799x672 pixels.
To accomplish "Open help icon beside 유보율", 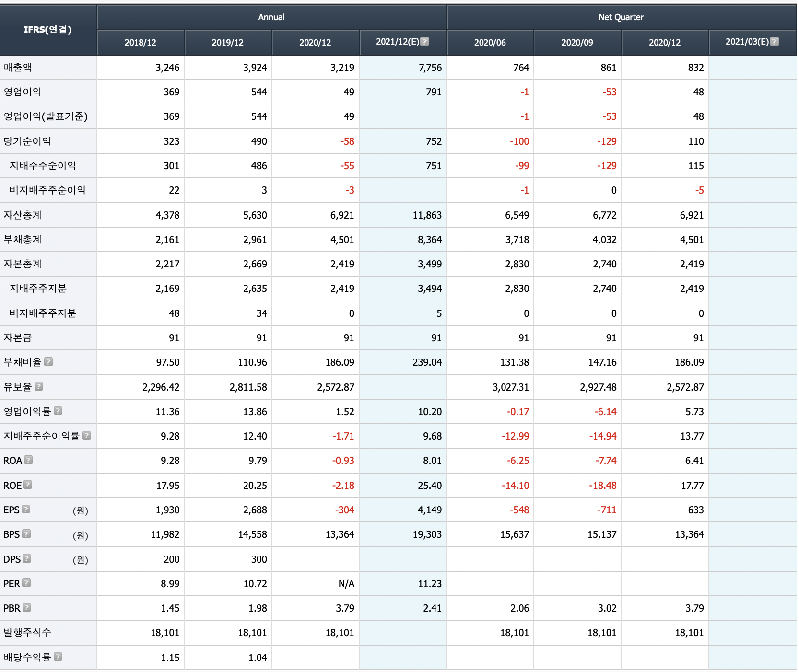I will click(39, 386).
